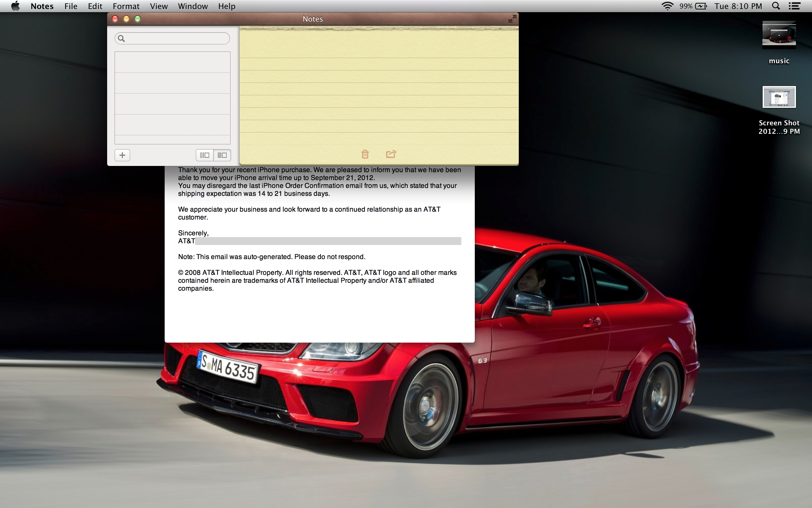Click the highlighted AT&T signature line
The image size is (812, 508).
(319, 241)
